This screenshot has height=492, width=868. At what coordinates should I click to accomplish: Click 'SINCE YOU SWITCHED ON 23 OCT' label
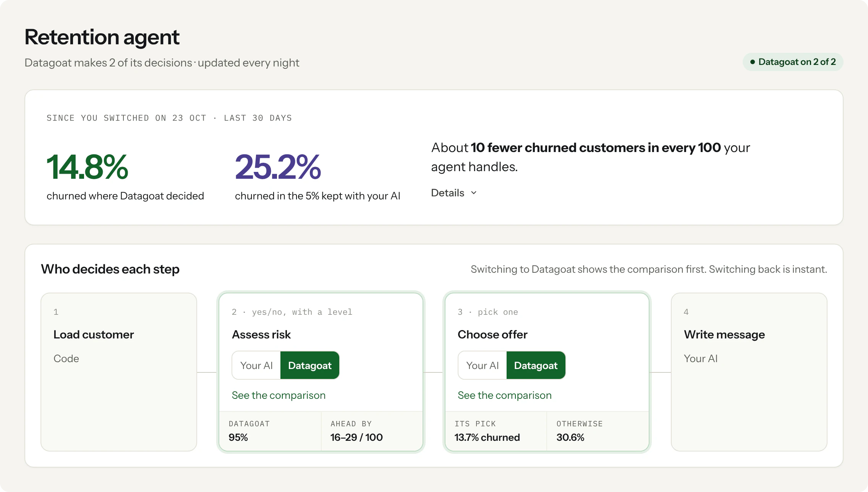coord(126,118)
